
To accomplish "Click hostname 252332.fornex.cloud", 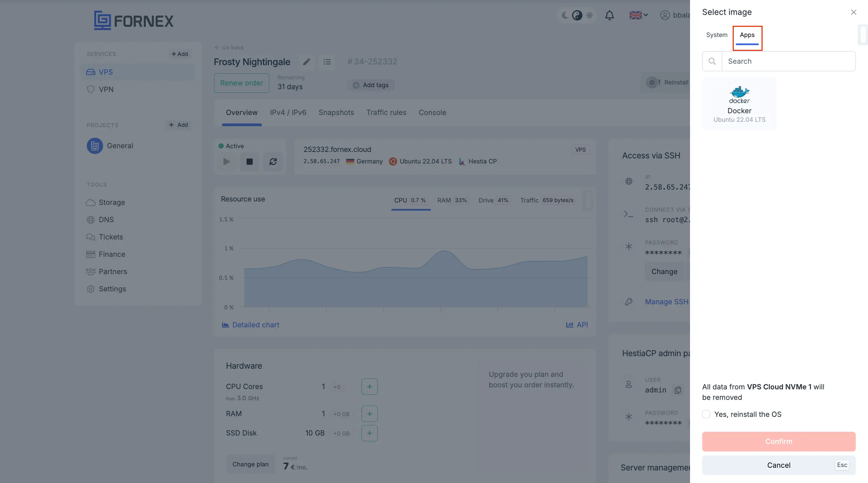I will point(337,150).
